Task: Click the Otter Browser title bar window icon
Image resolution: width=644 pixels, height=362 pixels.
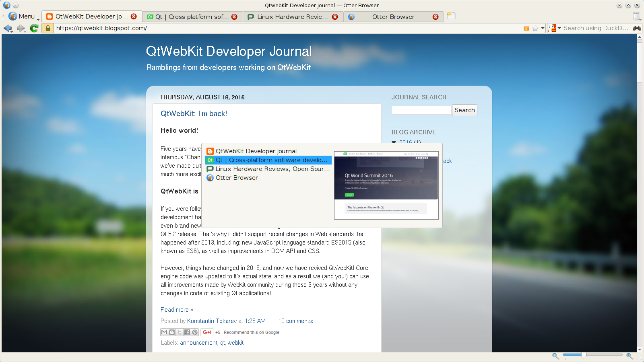Action: [6, 5]
